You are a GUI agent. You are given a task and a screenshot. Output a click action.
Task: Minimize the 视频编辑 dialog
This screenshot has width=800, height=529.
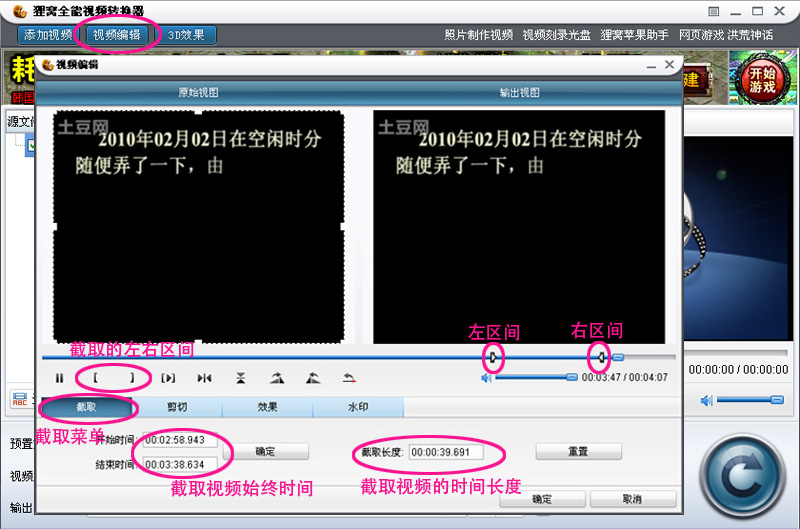(651, 65)
